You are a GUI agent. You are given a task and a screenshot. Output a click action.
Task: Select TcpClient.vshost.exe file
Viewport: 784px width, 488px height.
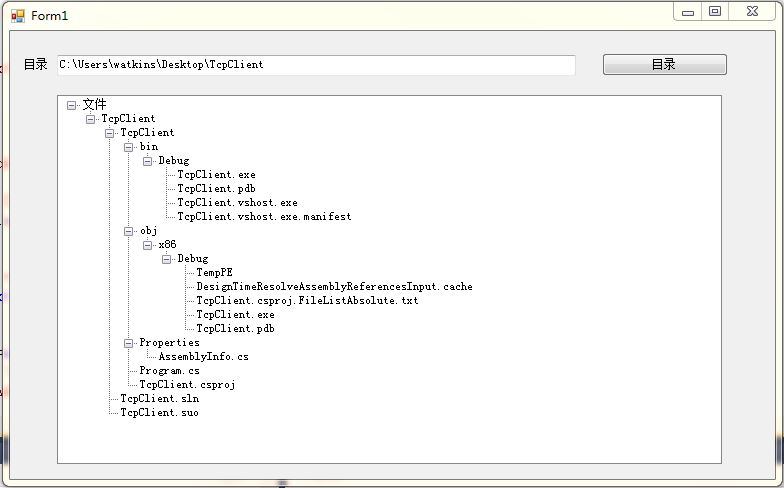click(x=238, y=202)
